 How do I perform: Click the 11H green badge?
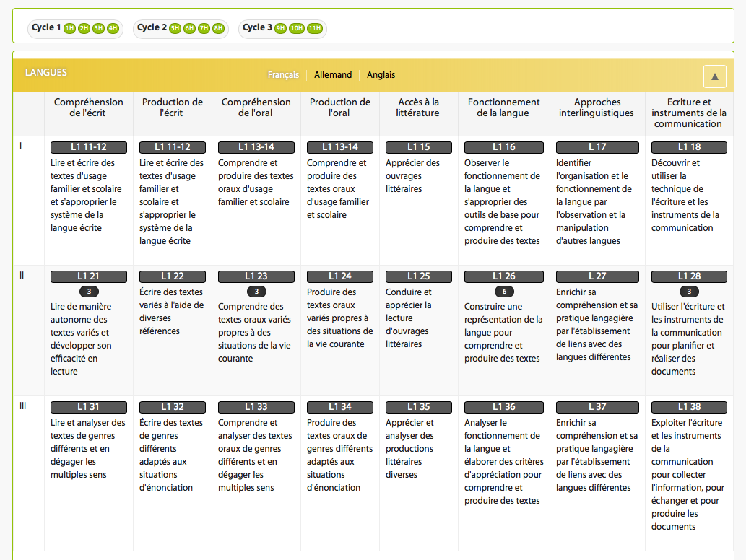click(314, 28)
